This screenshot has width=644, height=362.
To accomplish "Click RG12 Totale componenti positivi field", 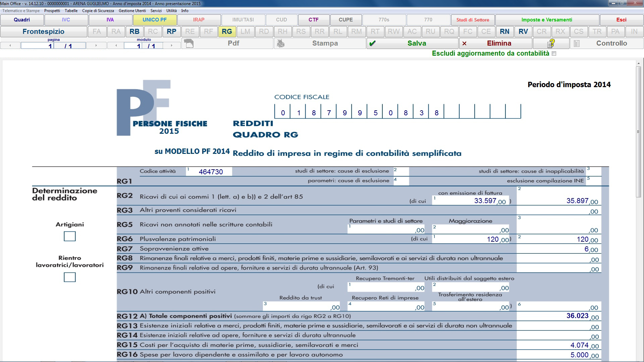I will click(x=558, y=316).
